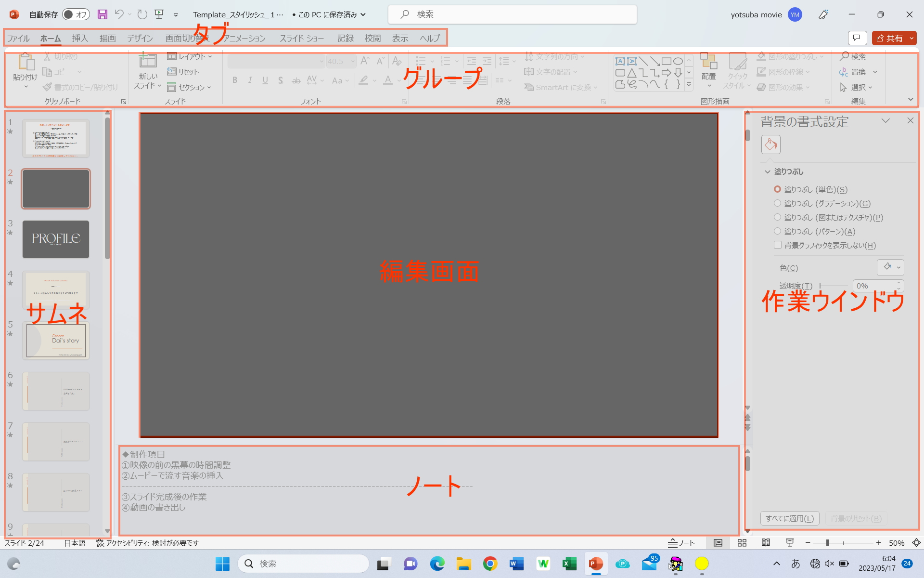Collapse the 塗りつぶし section

click(x=768, y=171)
